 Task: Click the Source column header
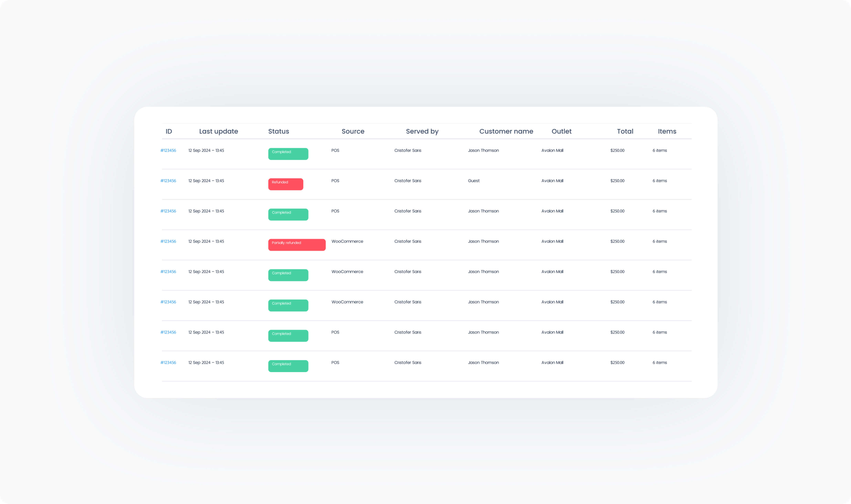(353, 131)
